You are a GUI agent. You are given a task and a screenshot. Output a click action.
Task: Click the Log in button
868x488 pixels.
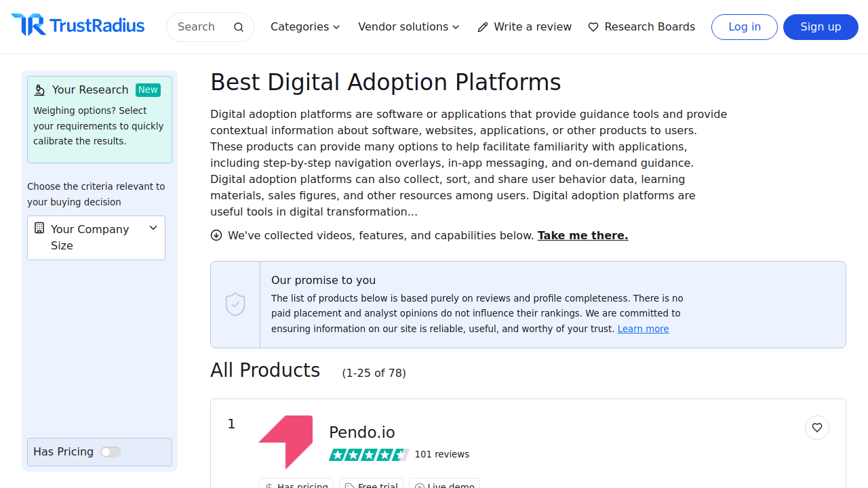point(745,27)
